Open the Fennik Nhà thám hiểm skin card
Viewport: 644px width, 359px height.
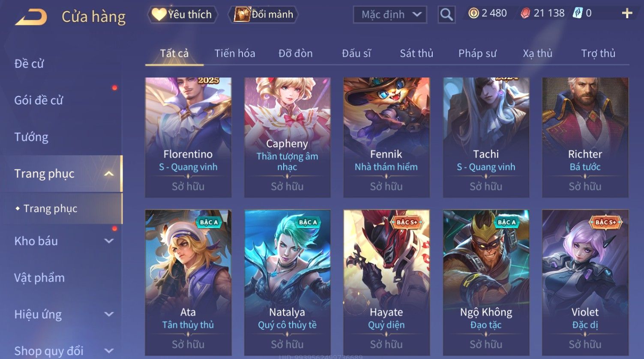386,137
